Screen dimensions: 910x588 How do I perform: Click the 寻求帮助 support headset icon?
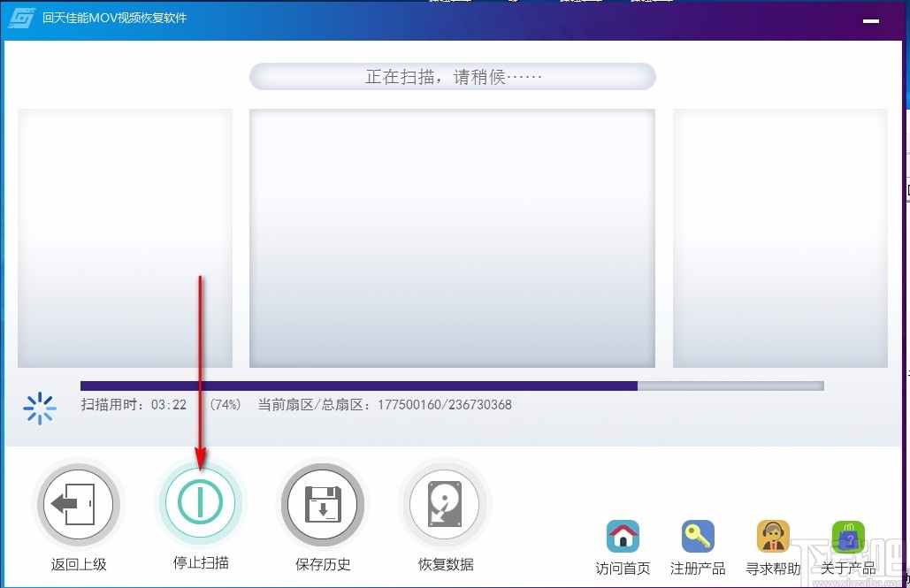772,535
